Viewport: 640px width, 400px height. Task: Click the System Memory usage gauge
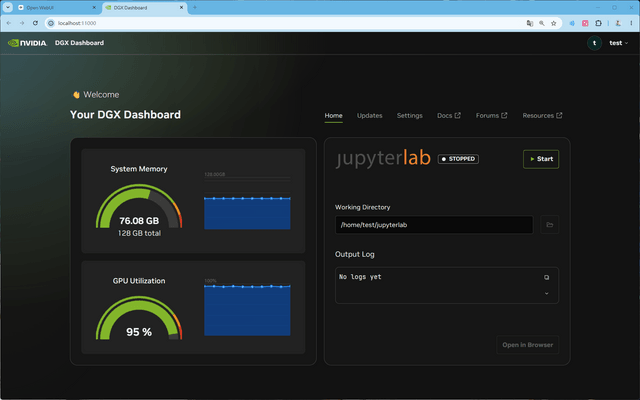[x=139, y=207]
